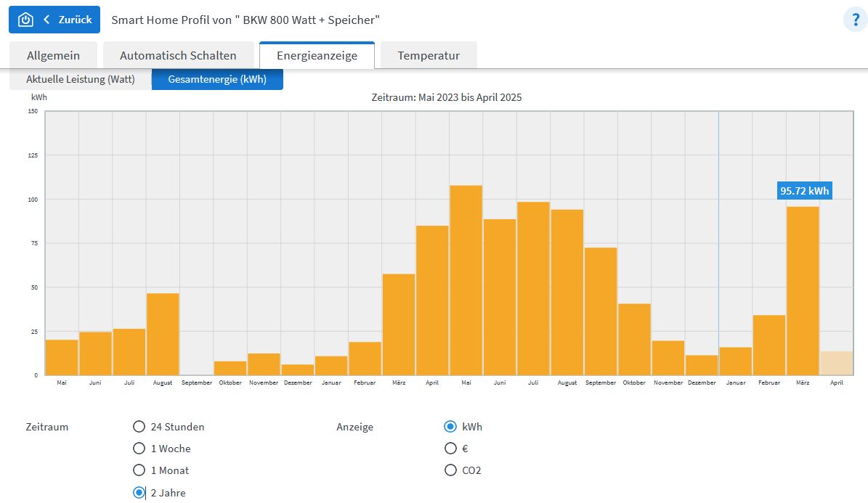Select the 1 Monat time range
Screen dimensions: 868x503
pos(139,470)
